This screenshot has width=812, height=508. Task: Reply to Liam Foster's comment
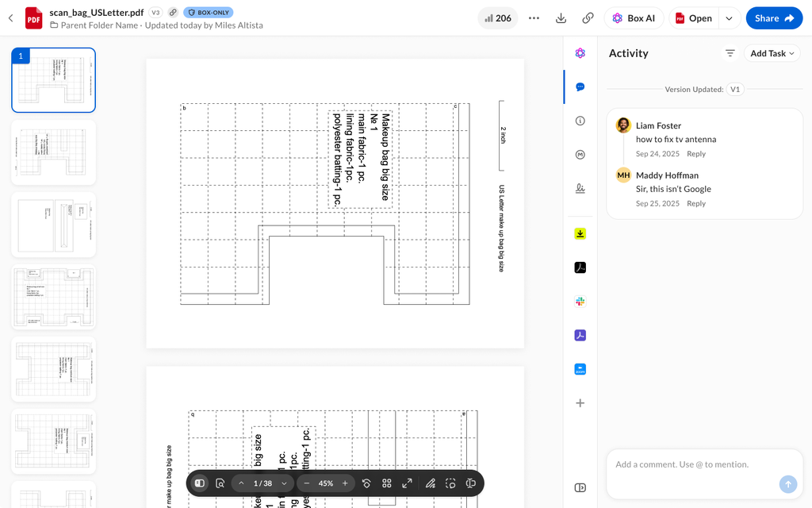[x=696, y=154]
